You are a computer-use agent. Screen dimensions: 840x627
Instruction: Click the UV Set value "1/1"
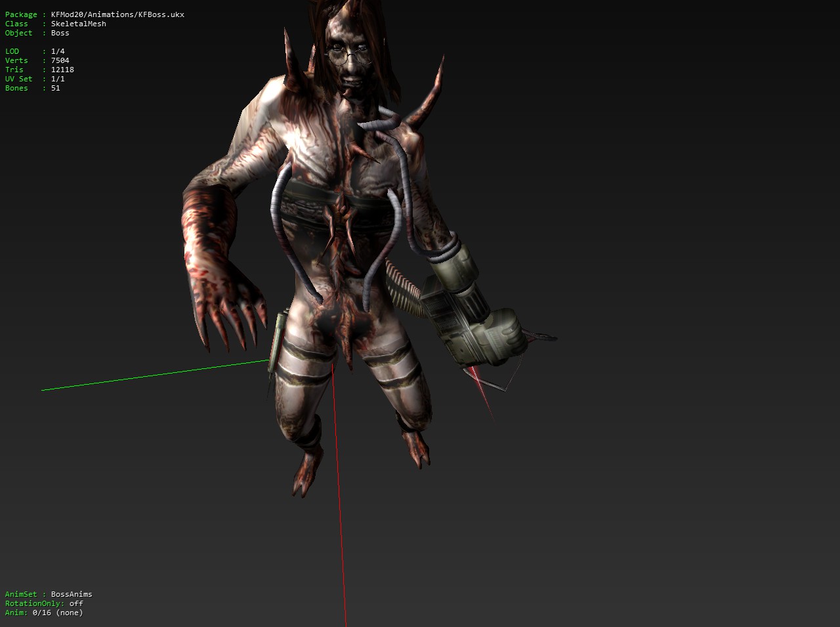pyautogui.click(x=58, y=79)
